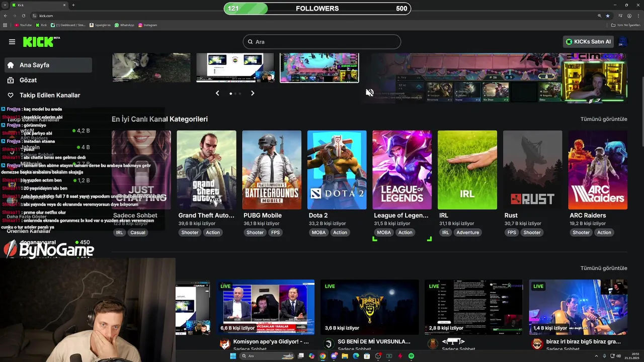This screenshot has height=362, width=644.
Task: Click Tümünü görüntüle beside Kanal Kategorileri
Action: tap(604, 119)
